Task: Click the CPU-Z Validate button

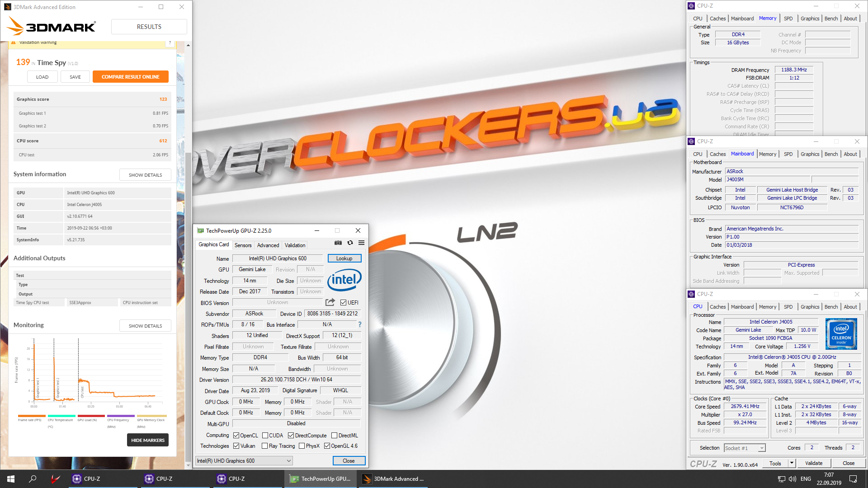Action: pyautogui.click(x=814, y=463)
